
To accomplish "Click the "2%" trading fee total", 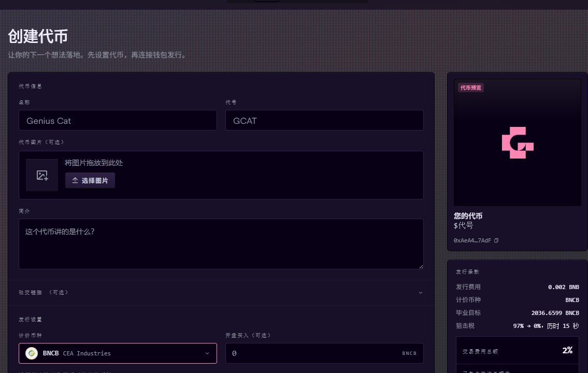I will [x=567, y=350].
